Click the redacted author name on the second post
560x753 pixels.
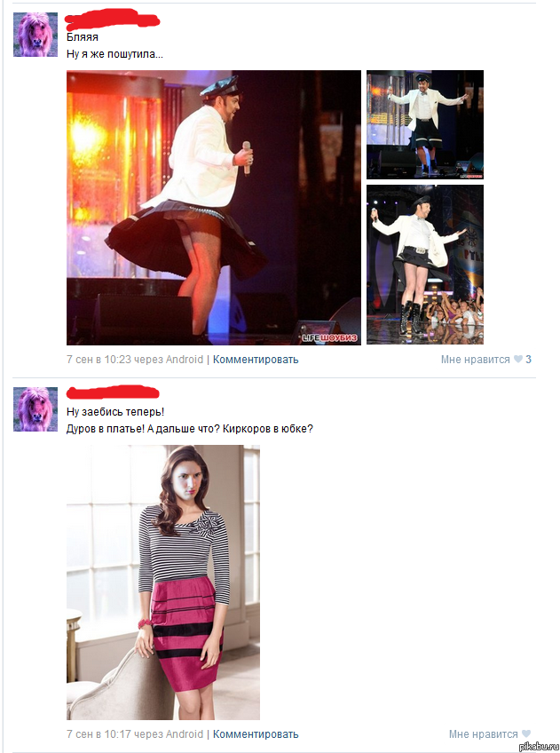click(113, 392)
